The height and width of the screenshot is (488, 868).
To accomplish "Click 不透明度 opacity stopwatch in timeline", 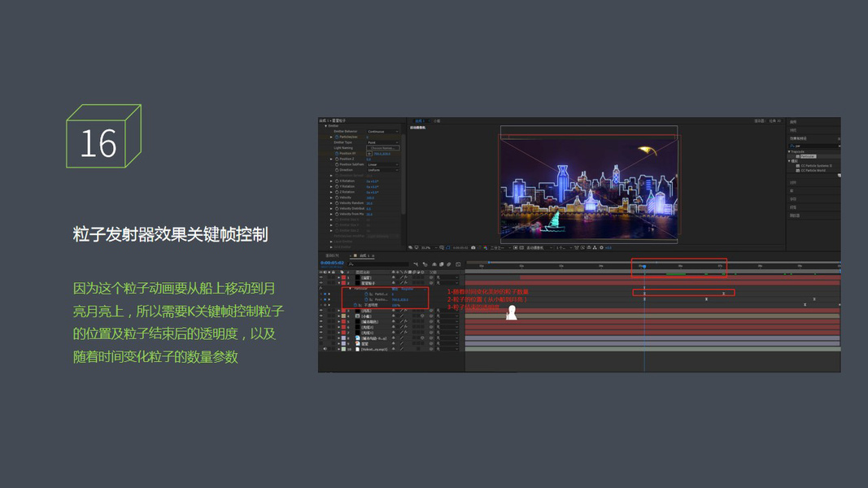I will 355,305.
